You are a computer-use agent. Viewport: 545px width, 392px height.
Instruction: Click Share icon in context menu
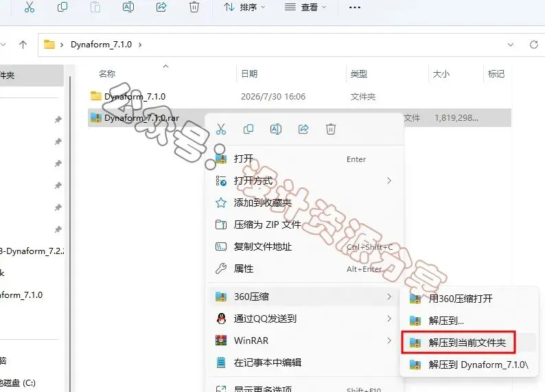[x=303, y=129]
